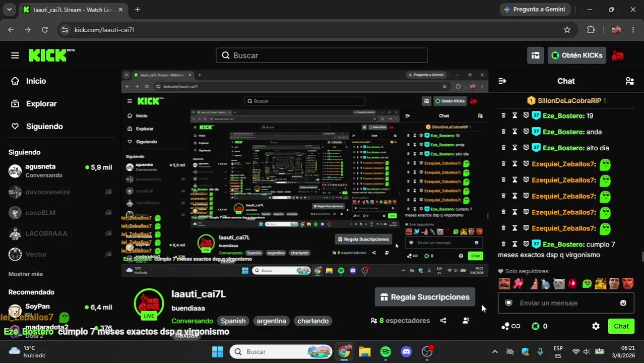This screenshot has width=644, height=363.
Task: Open the taskbar weather widget
Action: (x=28, y=351)
